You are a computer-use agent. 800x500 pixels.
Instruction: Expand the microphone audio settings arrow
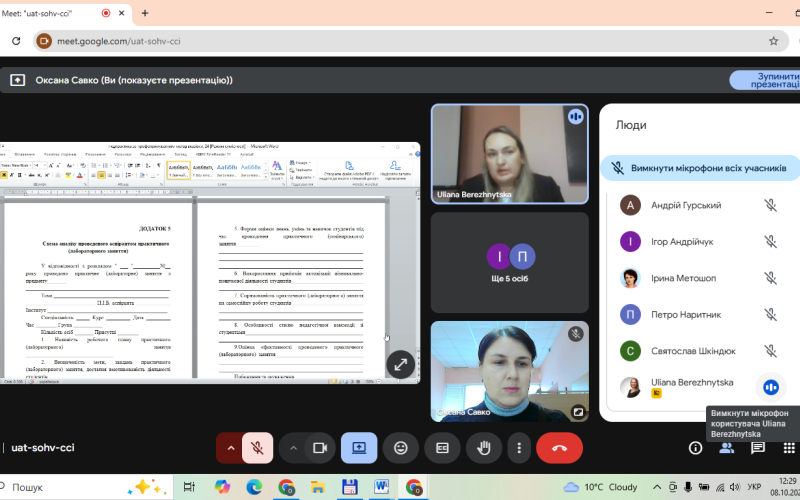230,448
